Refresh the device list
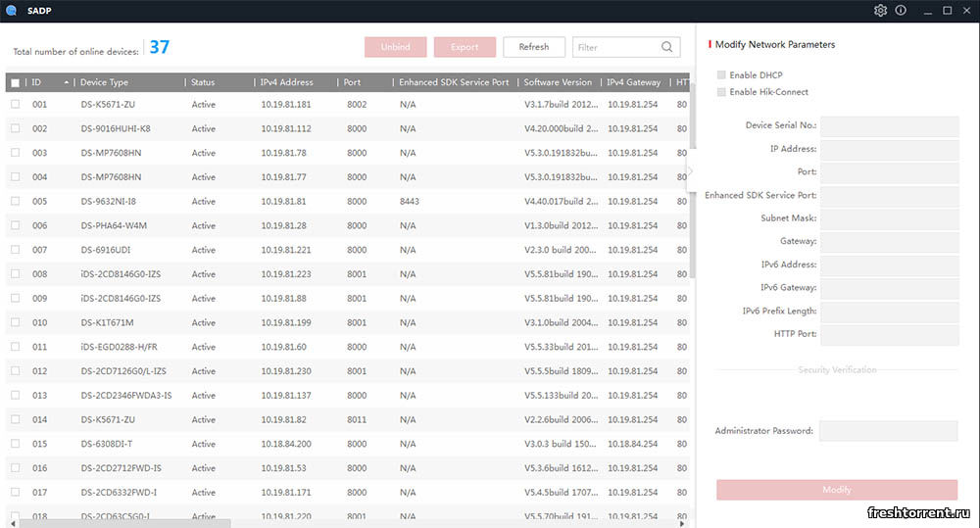 pos(534,47)
